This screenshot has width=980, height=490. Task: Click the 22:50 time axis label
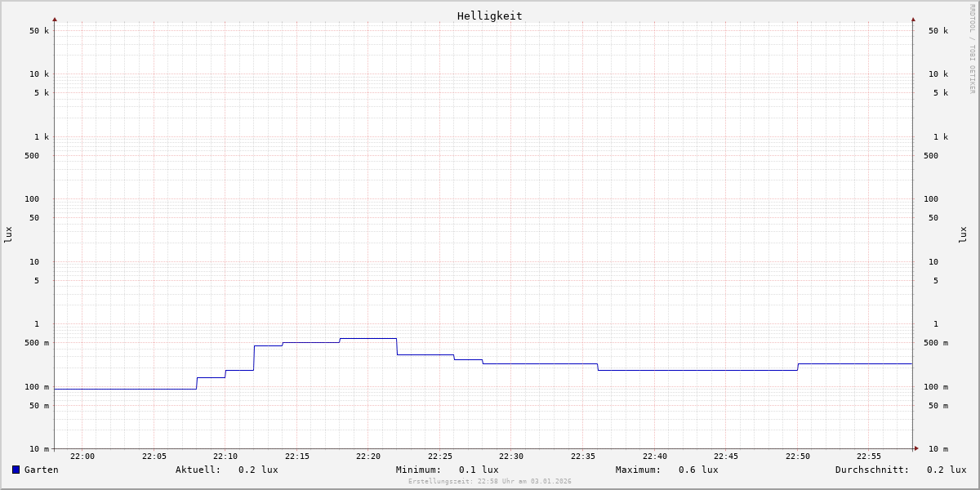point(798,457)
